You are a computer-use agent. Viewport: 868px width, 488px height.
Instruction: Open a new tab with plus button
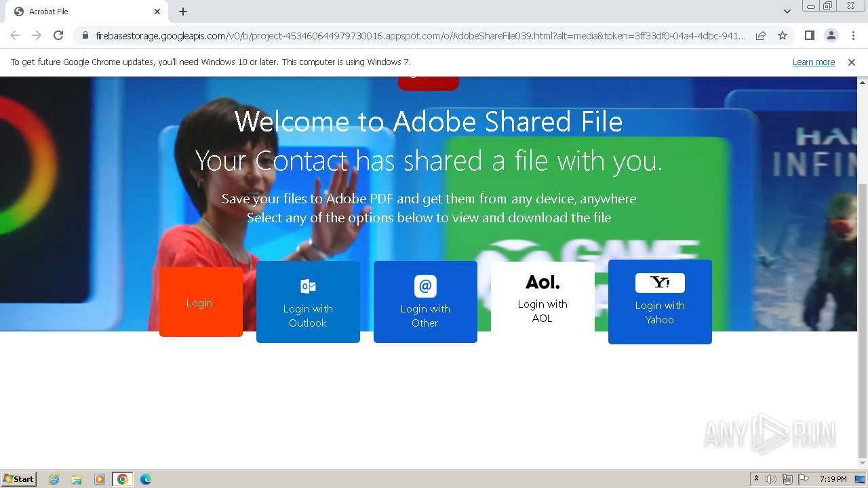pos(183,12)
